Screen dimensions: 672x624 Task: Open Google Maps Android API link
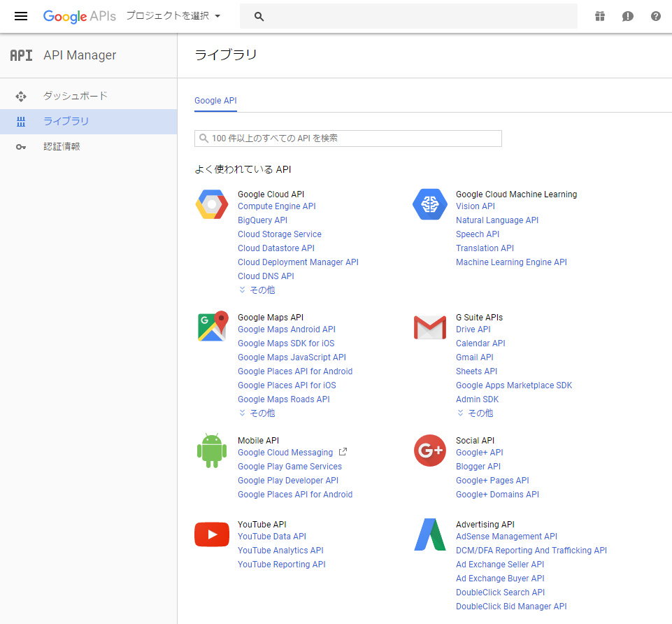point(287,329)
